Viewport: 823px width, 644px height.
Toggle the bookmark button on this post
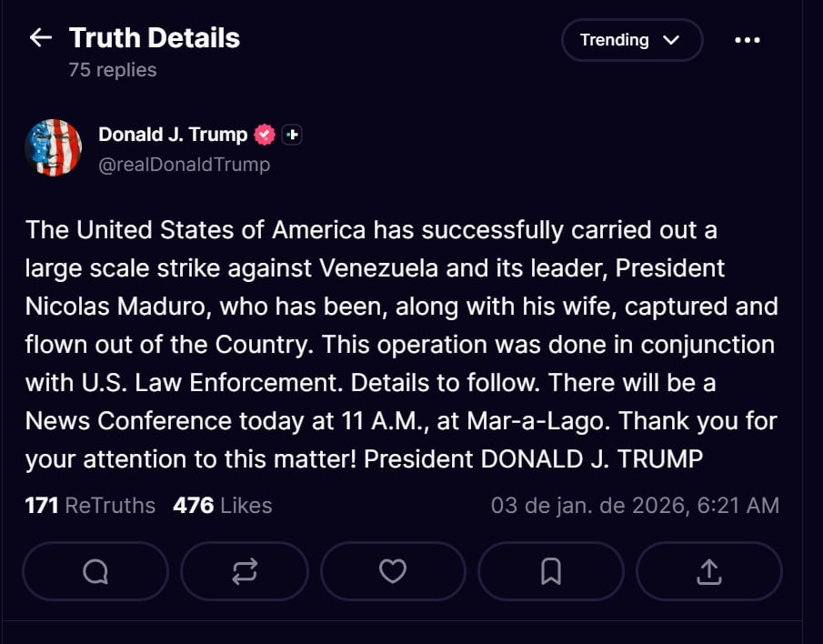tap(550, 571)
